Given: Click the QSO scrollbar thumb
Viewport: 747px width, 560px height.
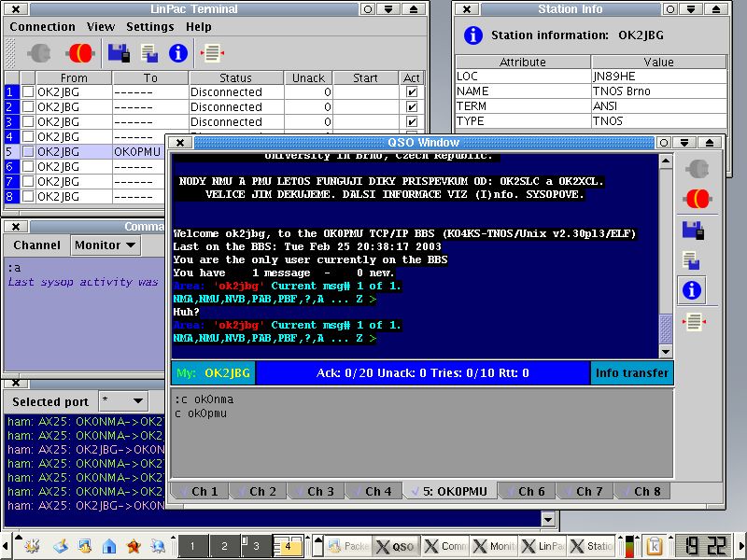Looking at the screenshot, I should [666, 329].
